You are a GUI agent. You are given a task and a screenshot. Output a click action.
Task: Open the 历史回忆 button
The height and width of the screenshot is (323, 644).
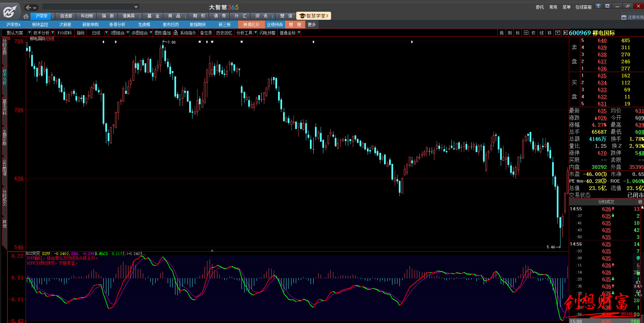click(224, 33)
